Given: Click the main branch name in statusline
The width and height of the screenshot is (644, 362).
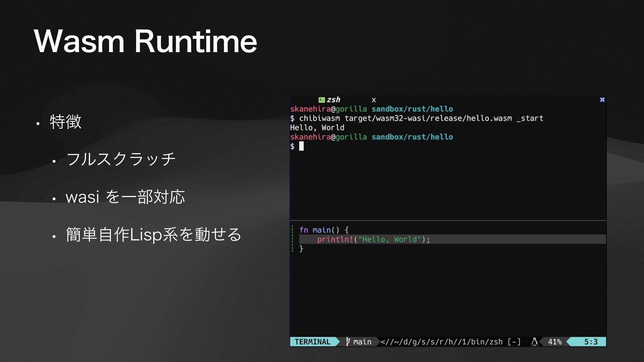Looking at the screenshot, I should 362,342.
